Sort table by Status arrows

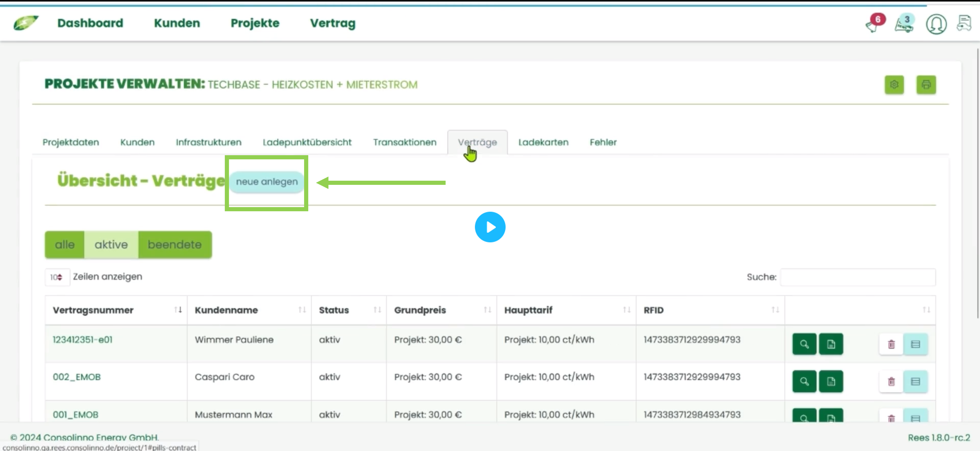click(x=377, y=310)
